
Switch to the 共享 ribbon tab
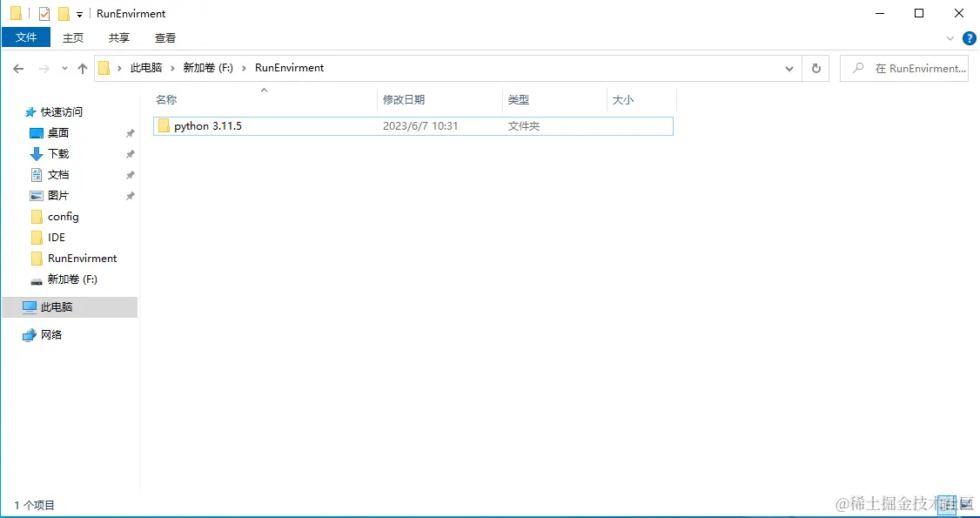[119, 37]
